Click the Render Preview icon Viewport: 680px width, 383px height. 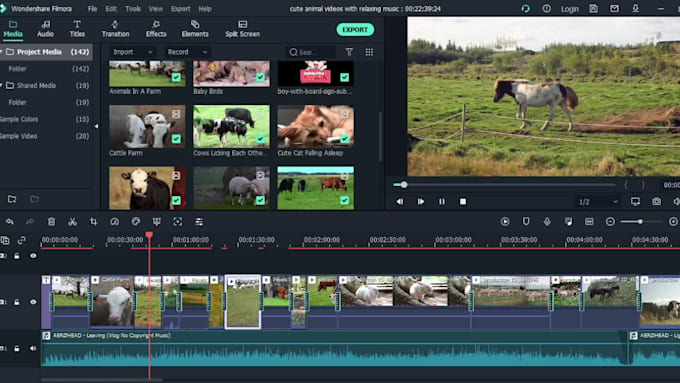pos(505,222)
